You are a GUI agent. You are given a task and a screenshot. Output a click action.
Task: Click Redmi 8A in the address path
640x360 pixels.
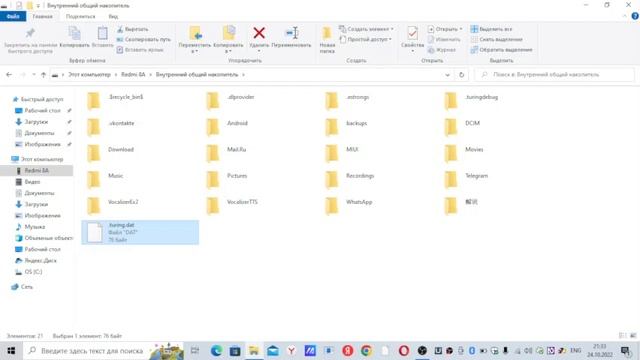pyautogui.click(x=133, y=75)
